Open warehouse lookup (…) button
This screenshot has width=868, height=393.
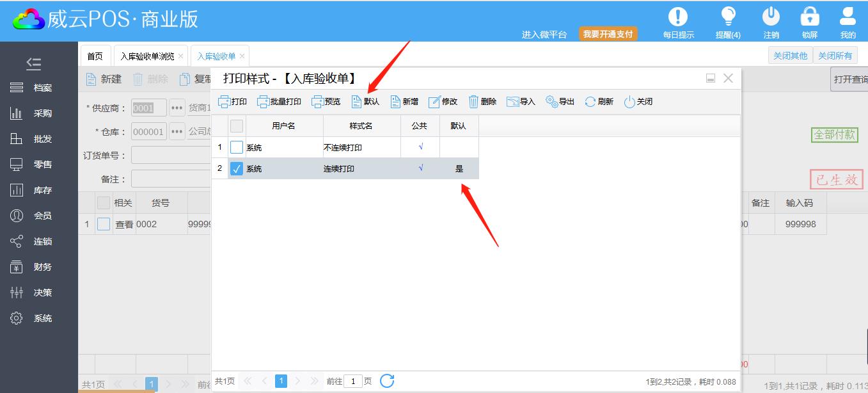coord(177,131)
